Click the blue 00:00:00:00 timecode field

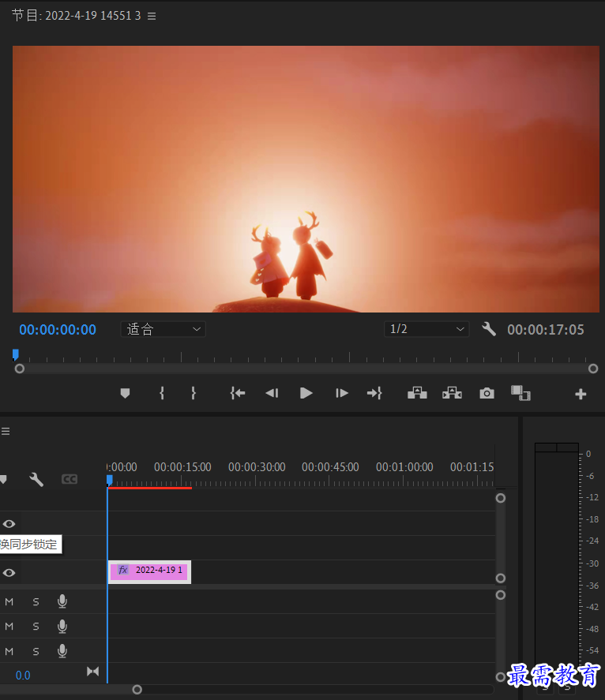click(x=58, y=329)
